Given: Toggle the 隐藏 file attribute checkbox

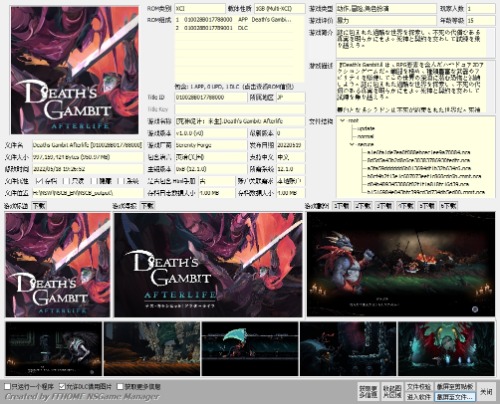Looking at the screenshot, I should [94, 181].
